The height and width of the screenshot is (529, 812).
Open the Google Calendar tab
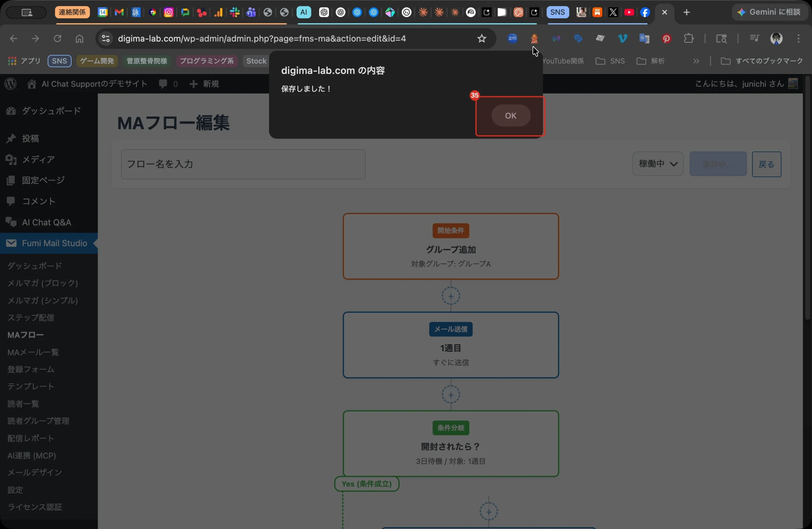(x=103, y=12)
